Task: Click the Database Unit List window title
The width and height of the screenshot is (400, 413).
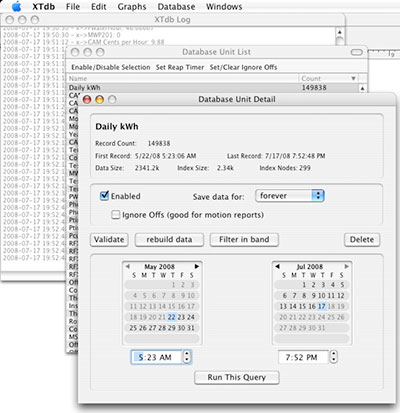Action: pos(216,52)
